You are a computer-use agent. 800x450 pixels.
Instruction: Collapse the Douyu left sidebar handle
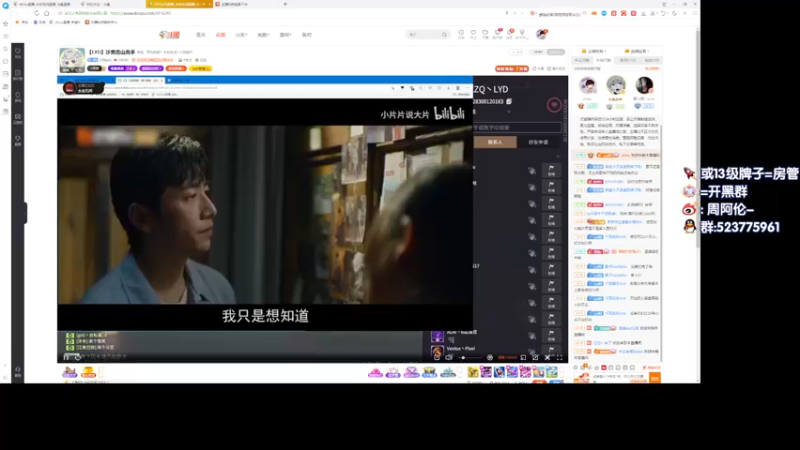pyautogui.click(x=25, y=213)
